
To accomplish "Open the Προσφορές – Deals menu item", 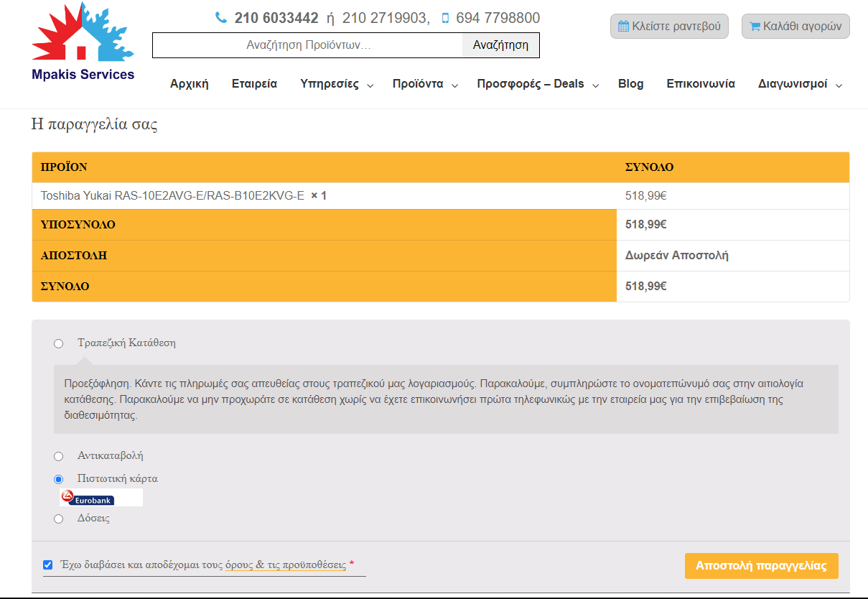I will tap(531, 84).
